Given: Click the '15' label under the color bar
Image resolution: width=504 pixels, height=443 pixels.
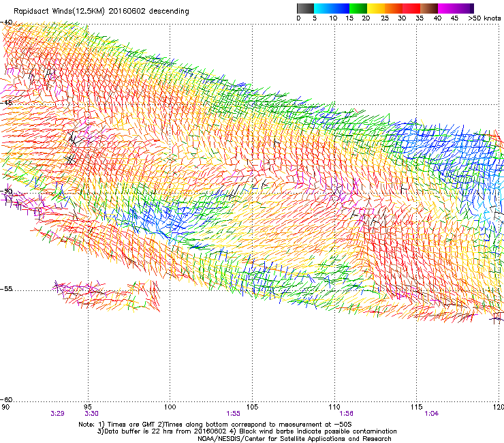Looking at the screenshot, I should (349, 18).
